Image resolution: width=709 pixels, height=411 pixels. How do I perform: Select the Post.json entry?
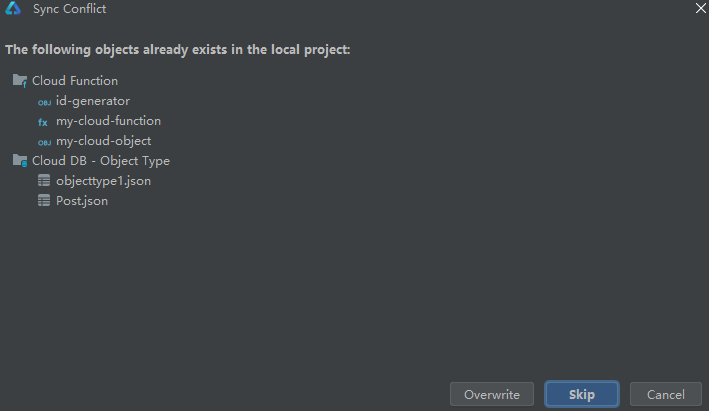pyautogui.click(x=82, y=201)
